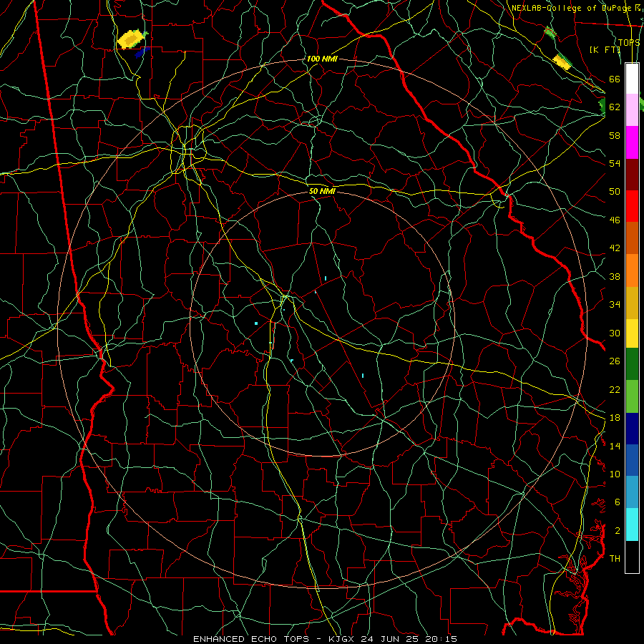644x644 pixels.
Task: Click the legend value '62'
Action: point(615,107)
